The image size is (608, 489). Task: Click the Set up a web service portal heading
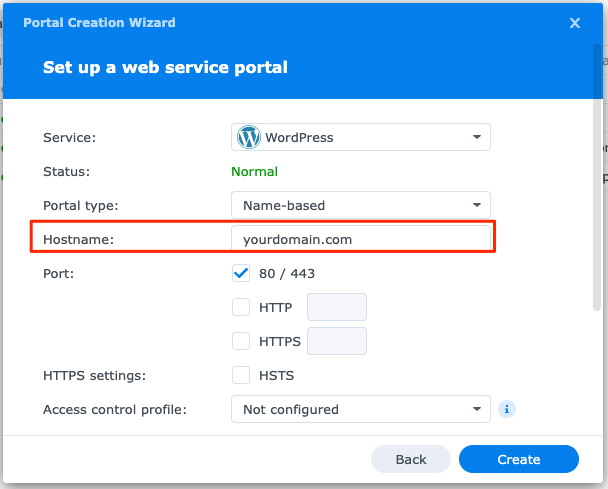click(x=165, y=68)
